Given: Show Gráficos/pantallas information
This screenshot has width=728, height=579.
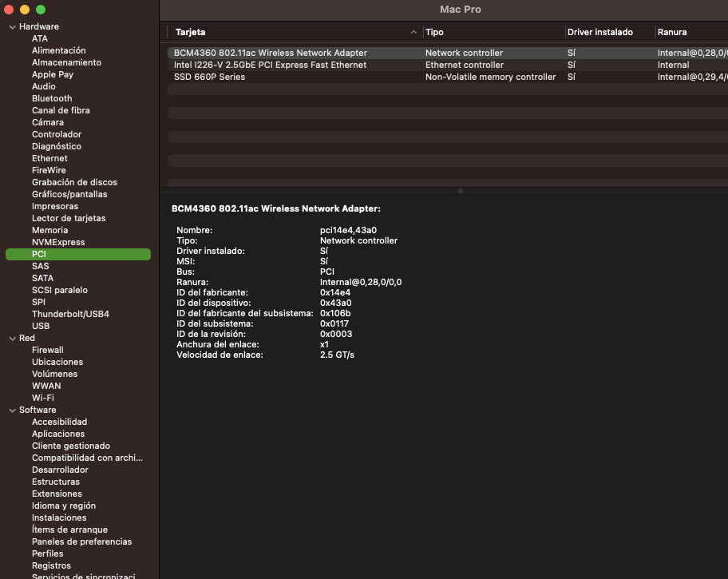Looking at the screenshot, I should point(69,195).
